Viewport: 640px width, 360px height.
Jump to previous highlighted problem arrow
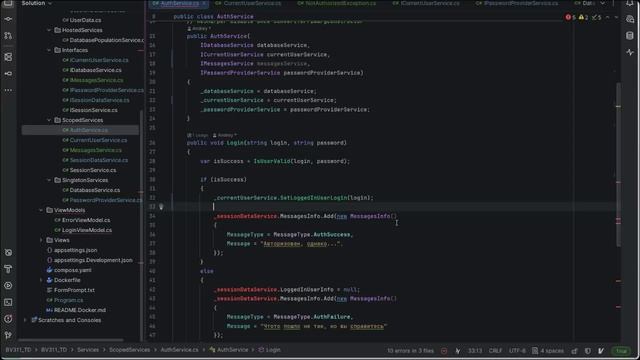point(607,17)
